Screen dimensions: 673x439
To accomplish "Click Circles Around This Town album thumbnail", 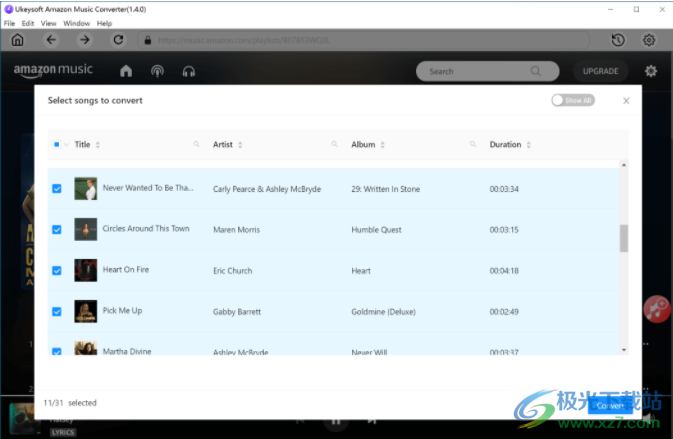I will [85, 229].
